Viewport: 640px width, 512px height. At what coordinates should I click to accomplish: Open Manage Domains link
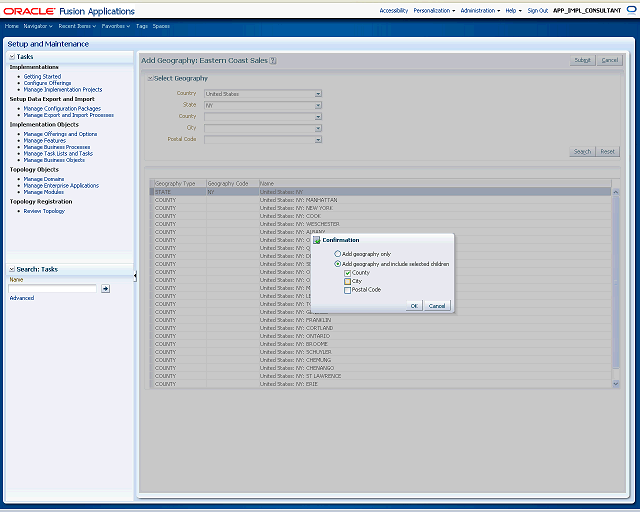(x=44, y=179)
